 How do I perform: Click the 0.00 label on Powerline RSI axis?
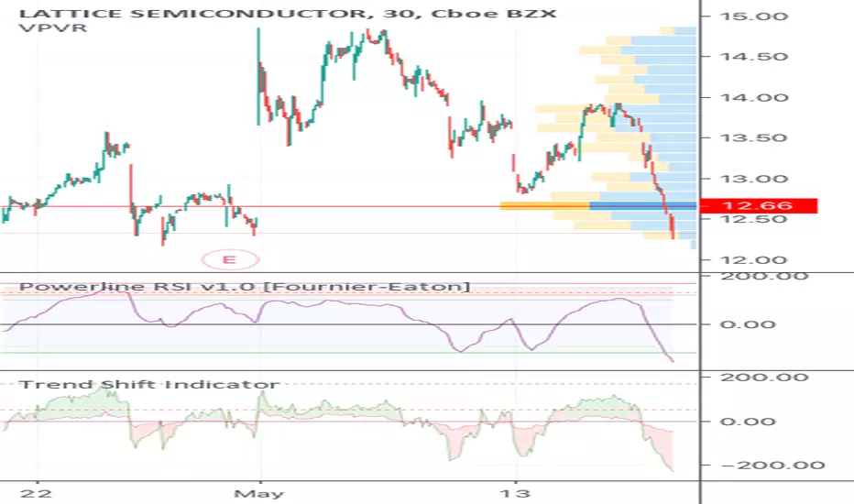tap(748, 324)
